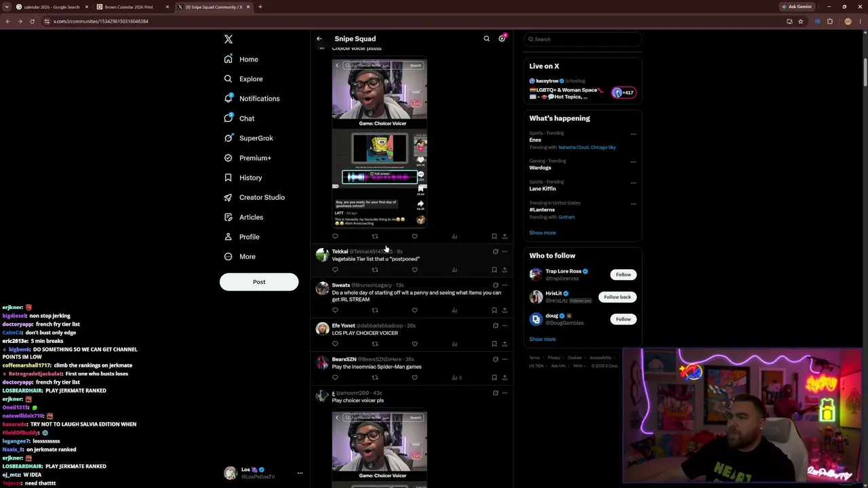Open more options on Efe Yonet's post

505,325
